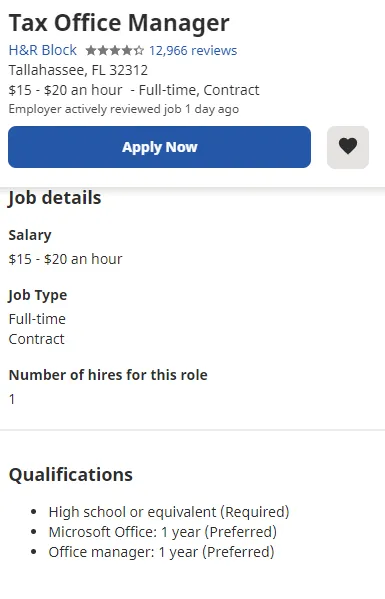Click the Number of hires for this role heading
This screenshot has height=599, width=385.
(x=108, y=375)
